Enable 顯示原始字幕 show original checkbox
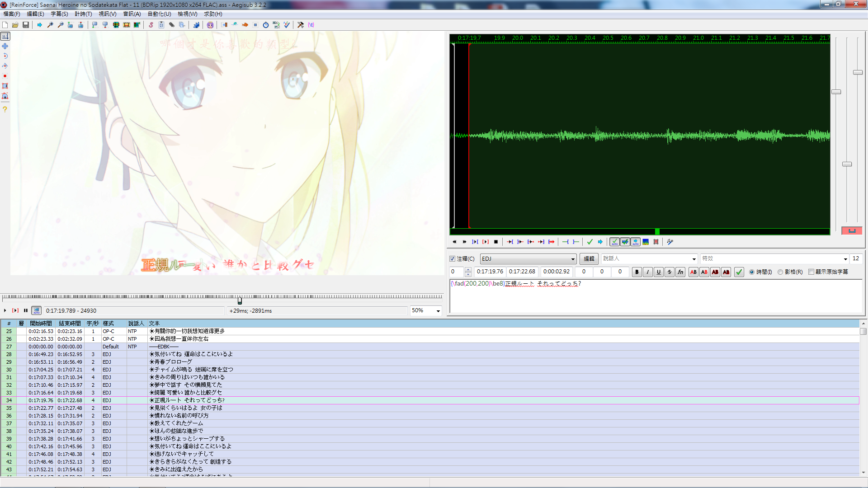 pyautogui.click(x=811, y=272)
